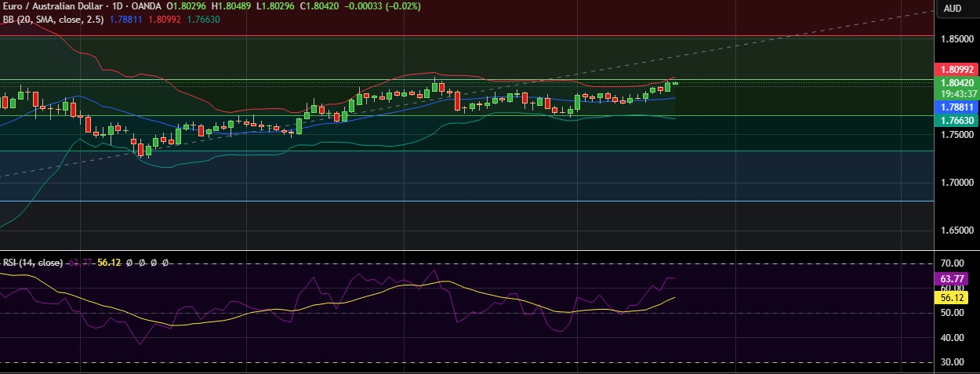Click the green 1.80420 current price label

956,83
